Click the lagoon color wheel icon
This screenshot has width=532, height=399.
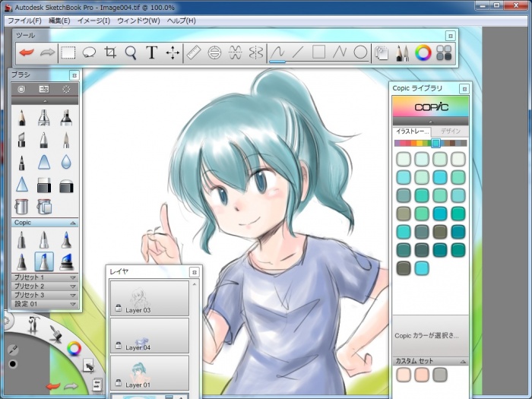[74, 348]
